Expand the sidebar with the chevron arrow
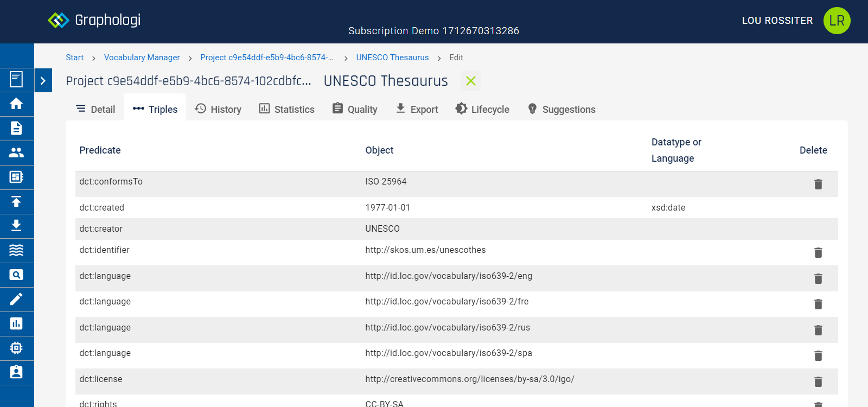The image size is (868, 407). pos(43,80)
